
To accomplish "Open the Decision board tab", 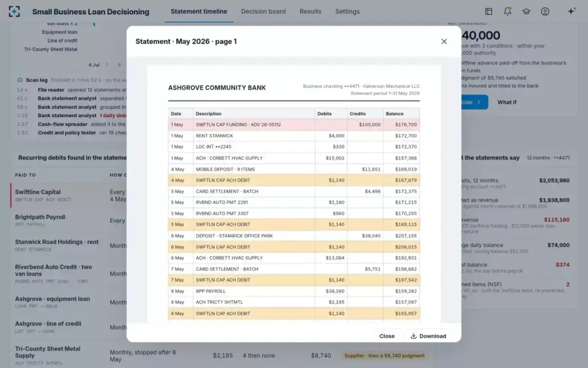I will coord(263,11).
